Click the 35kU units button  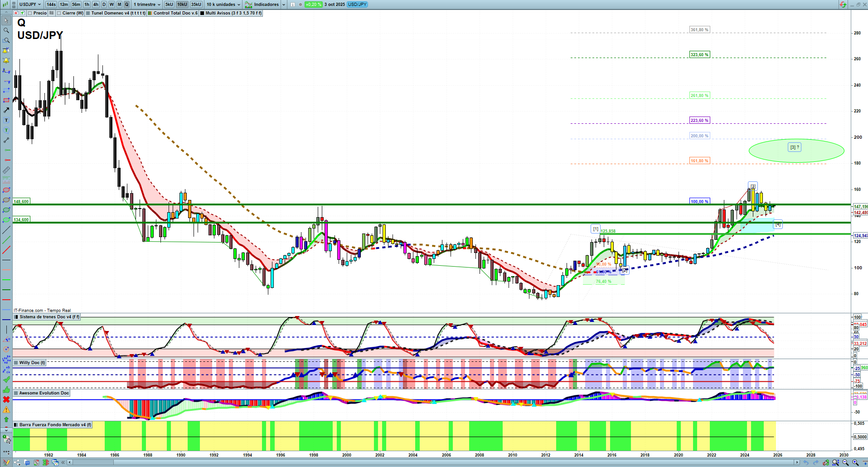pyautogui.click(x=196, y=5)
